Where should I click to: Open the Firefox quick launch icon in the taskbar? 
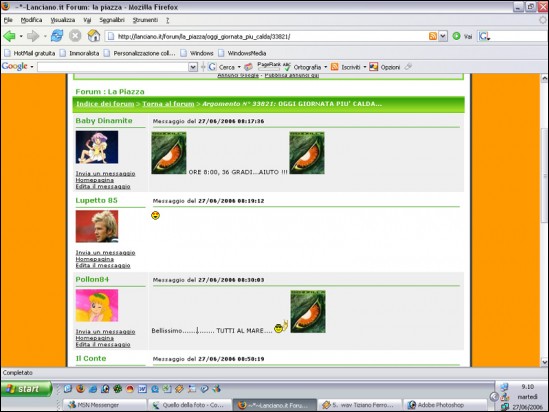[81, 389]
